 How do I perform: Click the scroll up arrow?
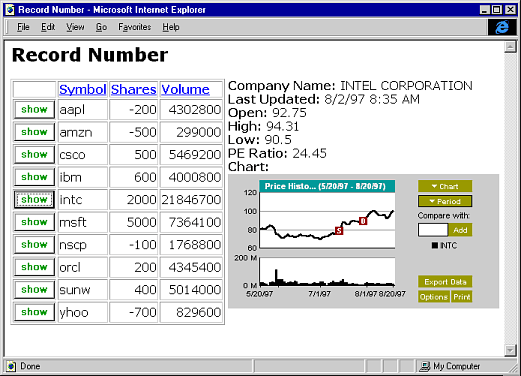[x=510, y=47]
